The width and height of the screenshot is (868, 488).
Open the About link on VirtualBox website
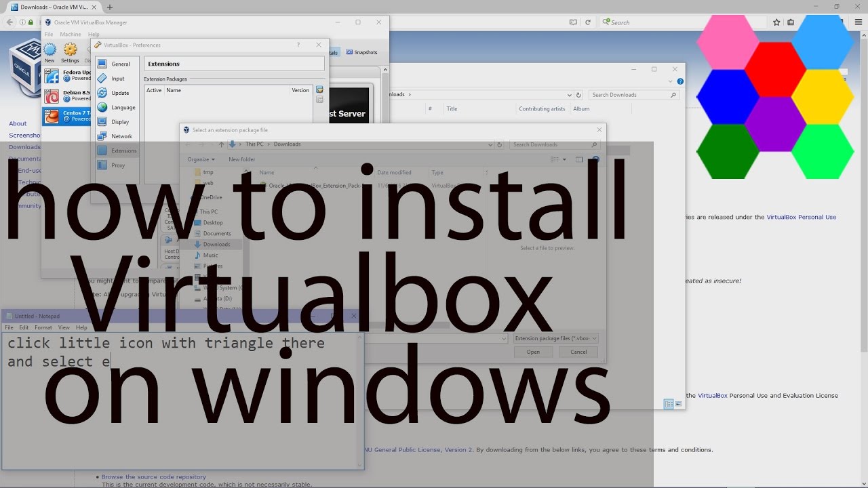18,123
